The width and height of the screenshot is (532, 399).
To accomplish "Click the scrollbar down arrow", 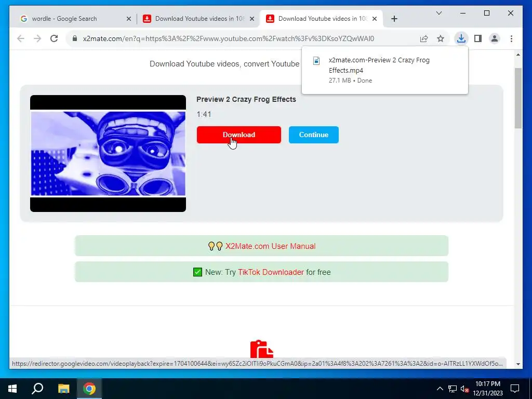I will [518, 364].
